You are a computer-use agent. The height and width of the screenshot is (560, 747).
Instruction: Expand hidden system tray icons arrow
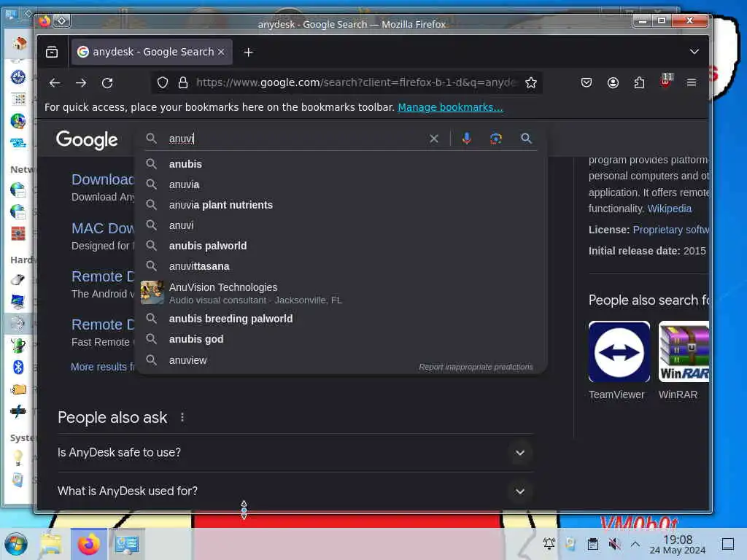[635, 544]
